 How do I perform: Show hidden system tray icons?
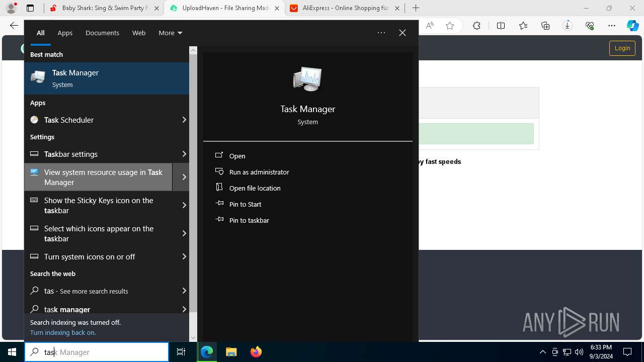[x=542, y=352]
